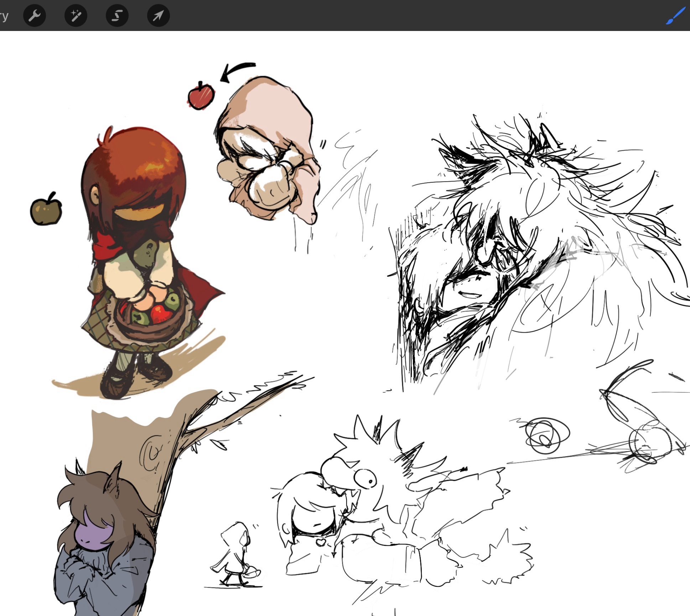Open the Adjustments magic wand menu

[x=76, y=16]
